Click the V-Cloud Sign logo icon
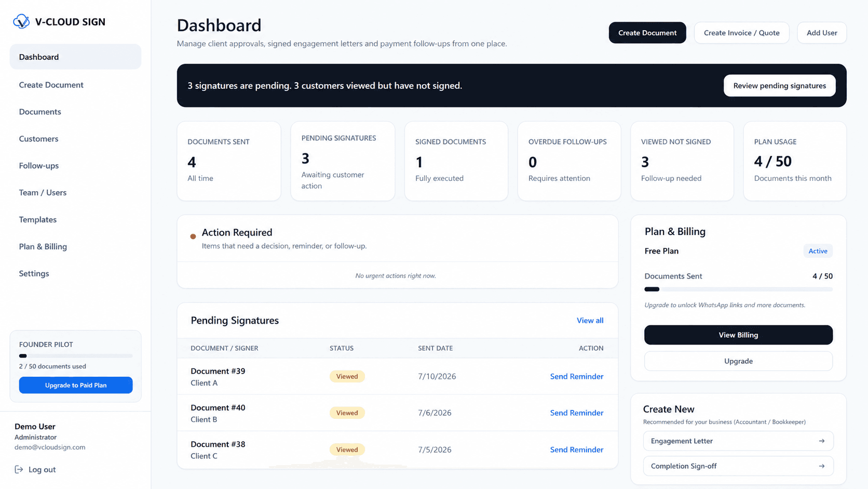This screenshot has height=489, width=868. (21, 21)
